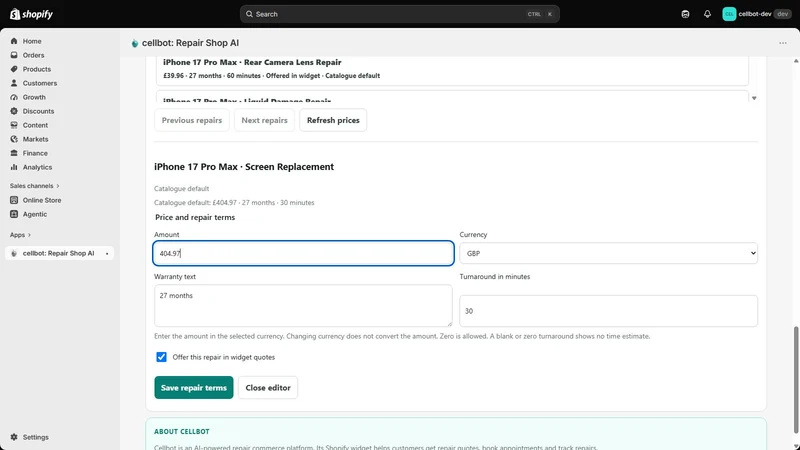The width and height of the screenshot is (800, 450).
Task: Click Settings gear icon
Action: tap(14, 437)
